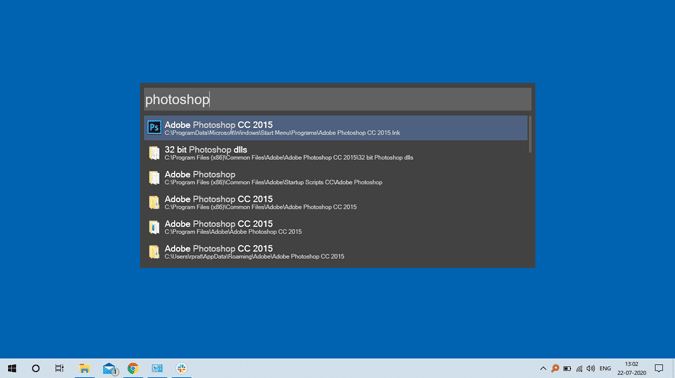Open the Windows Start menu
Screen dimensions: 675x378
(12, 369)
